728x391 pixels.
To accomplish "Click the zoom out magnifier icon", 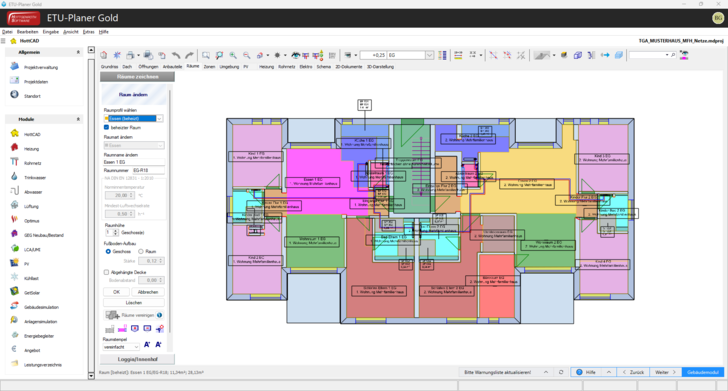I will (x=247, y=55).
